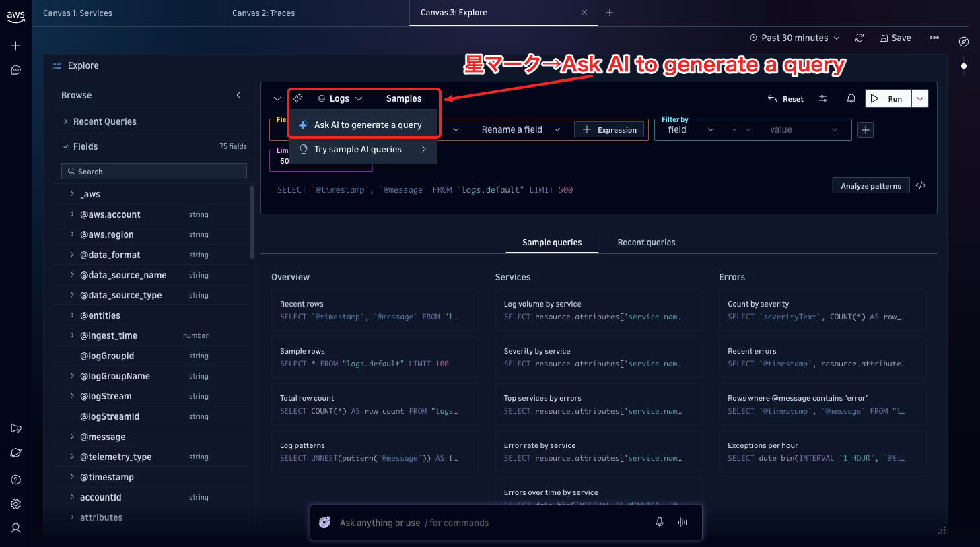Screen dimensions: 980x547
Task: Click the planet icon in left sidebar
Action: tap(16, 453)
